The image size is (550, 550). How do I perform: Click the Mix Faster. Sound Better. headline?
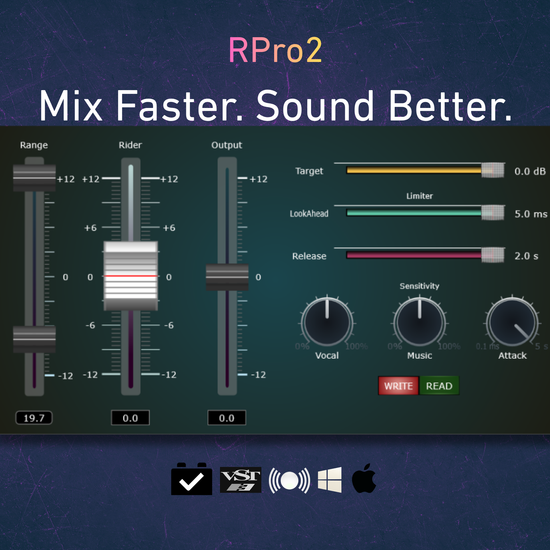pyautogui.click(x=275, y=106)
